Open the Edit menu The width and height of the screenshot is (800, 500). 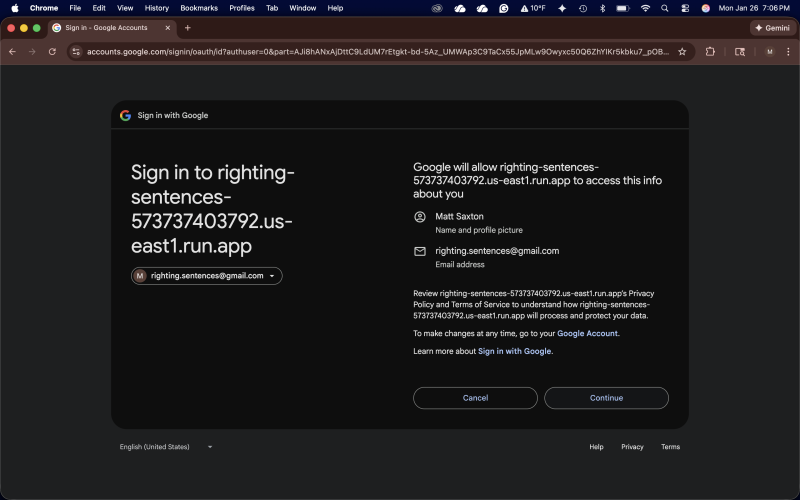[x=99, y=8]
